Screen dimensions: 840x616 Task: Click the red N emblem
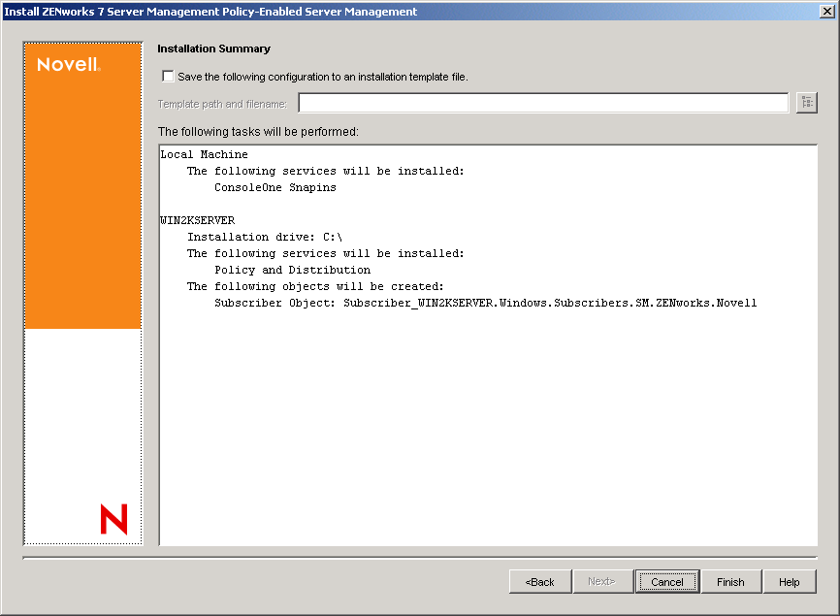[x=114, y=521]
